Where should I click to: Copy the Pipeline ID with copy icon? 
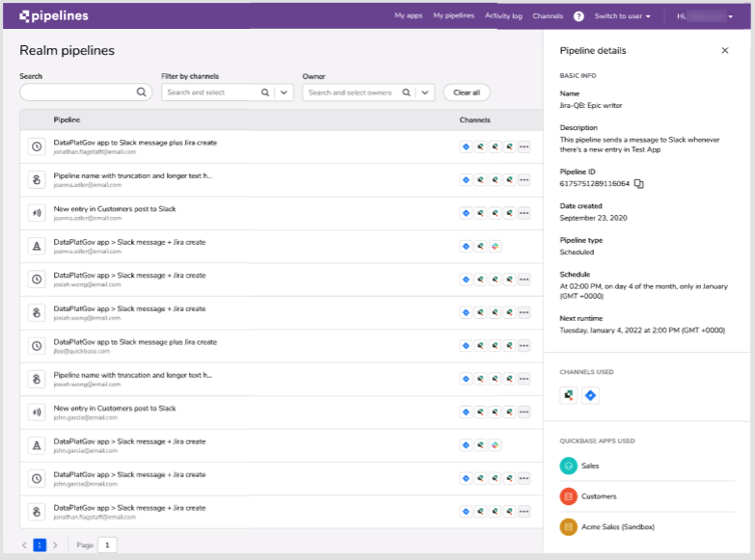click(638, 183)
